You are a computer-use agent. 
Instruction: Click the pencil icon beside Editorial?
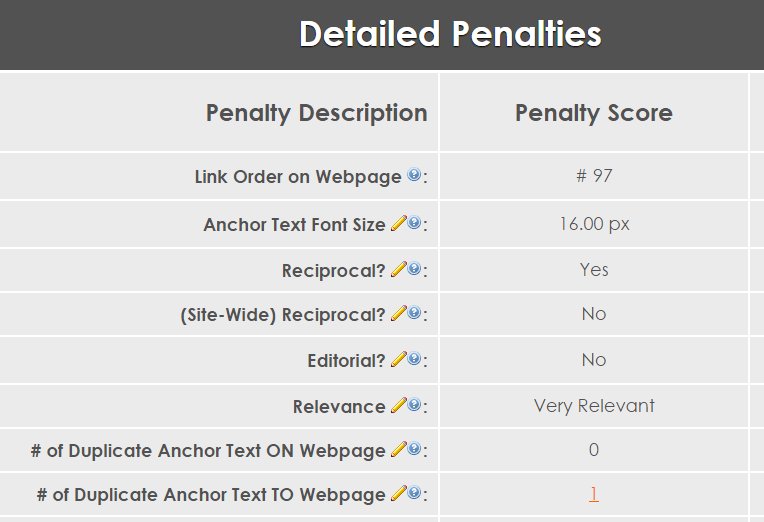click(x=398, y=360)
